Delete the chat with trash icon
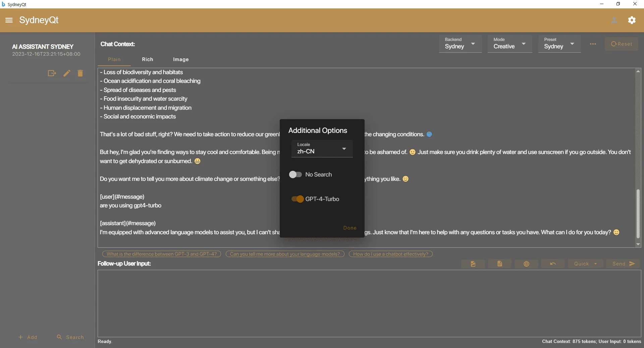The height and width of the screenshot is (348, 644). click(80, 73)
